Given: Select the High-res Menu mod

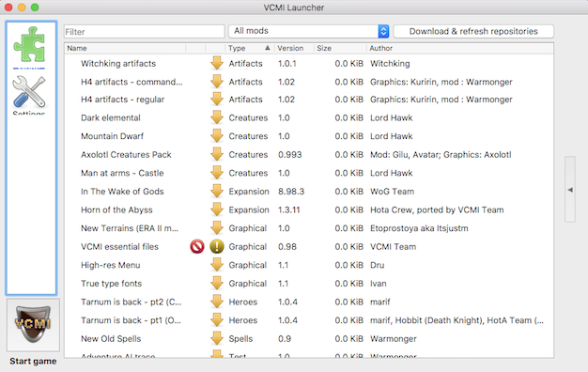Looking at the screenshot, I should tap(309, 265).
